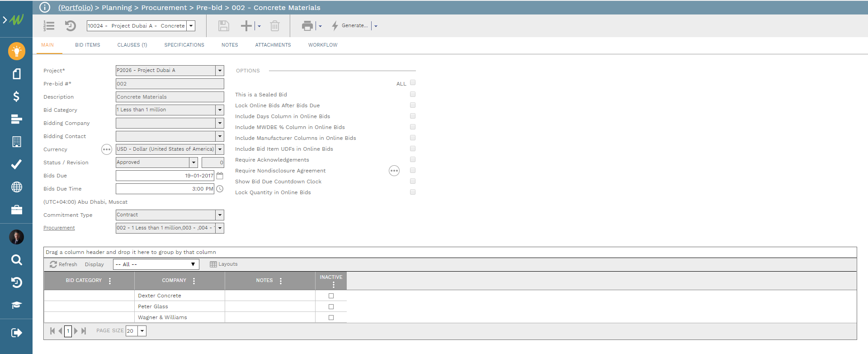Switch to the Workflow tab
This screenshot has width=868, height=354.
(323, 45)
